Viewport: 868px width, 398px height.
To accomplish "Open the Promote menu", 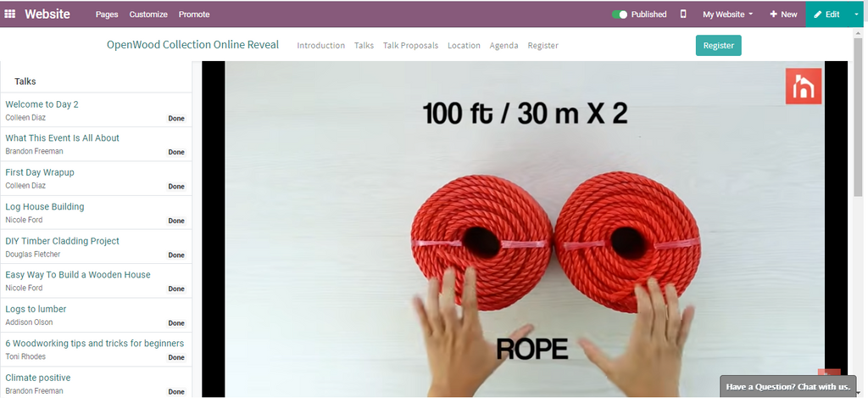I will click(194, 14).
